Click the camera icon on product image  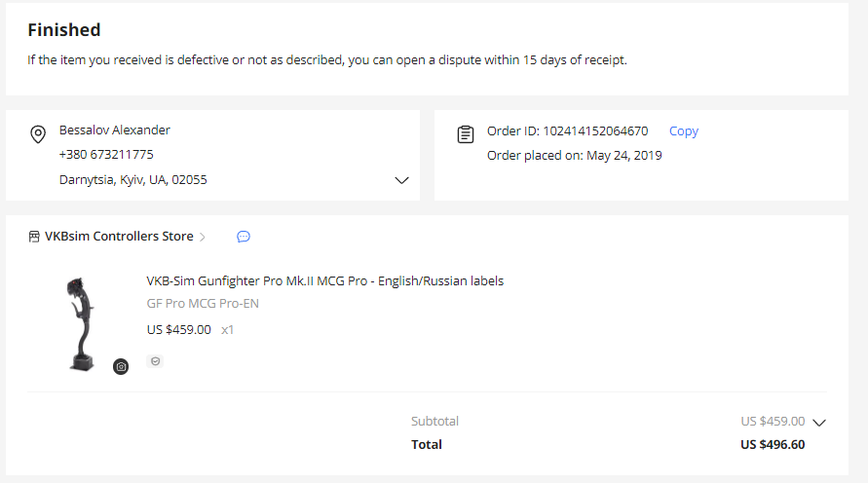click(121, 367)
